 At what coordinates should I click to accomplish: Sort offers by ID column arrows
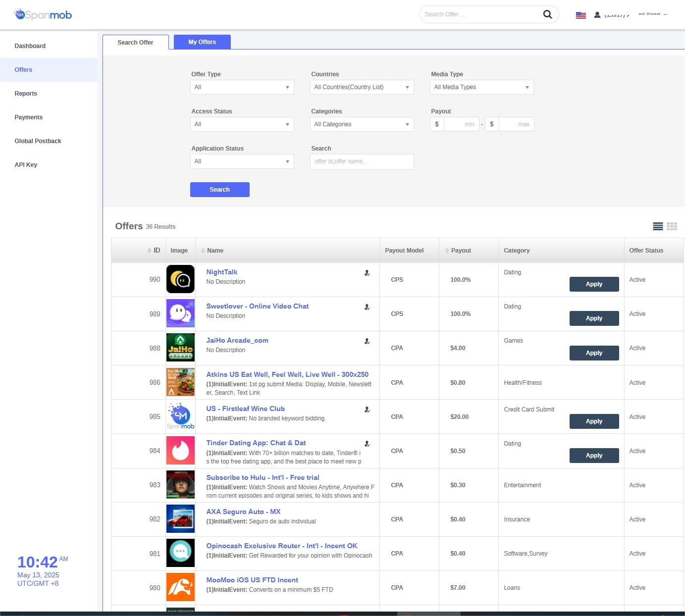tap(149, 251)
